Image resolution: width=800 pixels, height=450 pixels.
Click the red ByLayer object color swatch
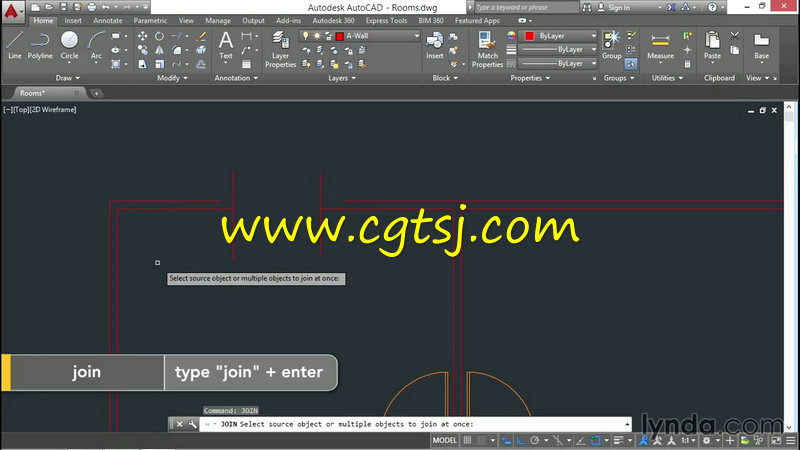(530, 36)
